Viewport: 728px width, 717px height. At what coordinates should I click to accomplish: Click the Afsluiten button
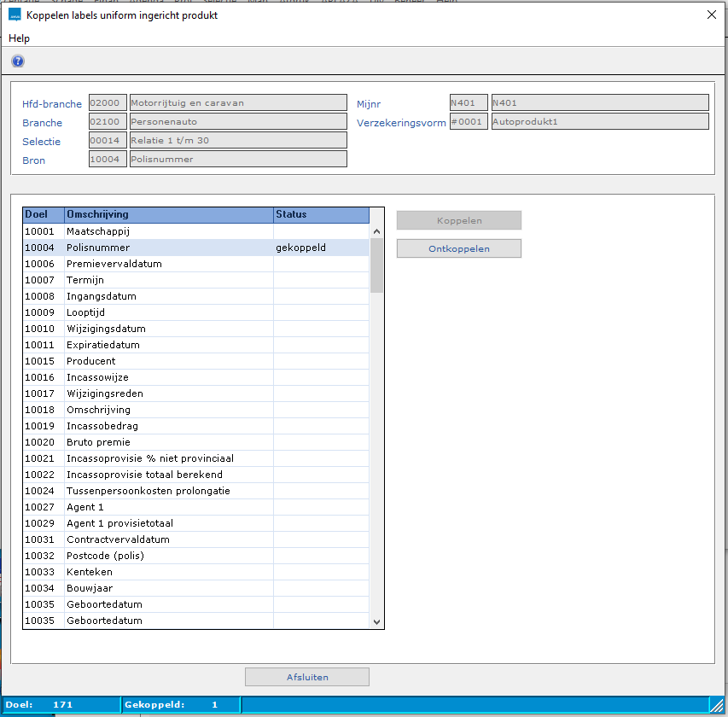[x=307, y=677]
